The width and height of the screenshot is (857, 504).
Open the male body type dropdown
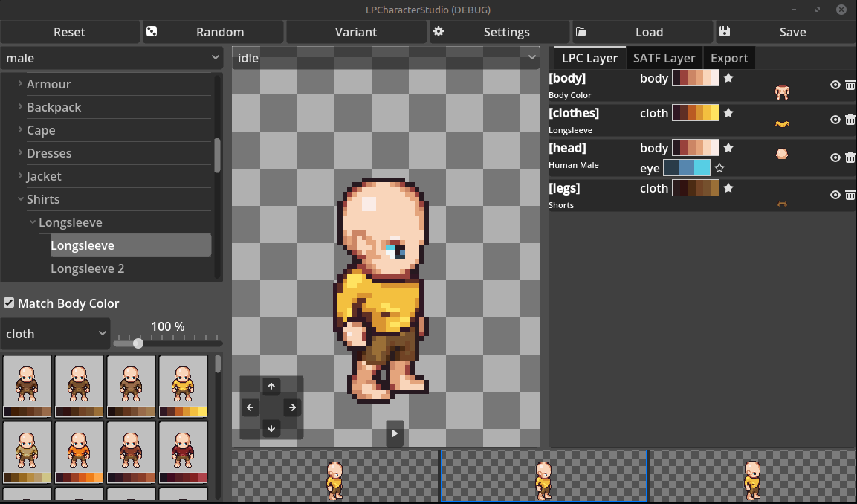[111, 58]
